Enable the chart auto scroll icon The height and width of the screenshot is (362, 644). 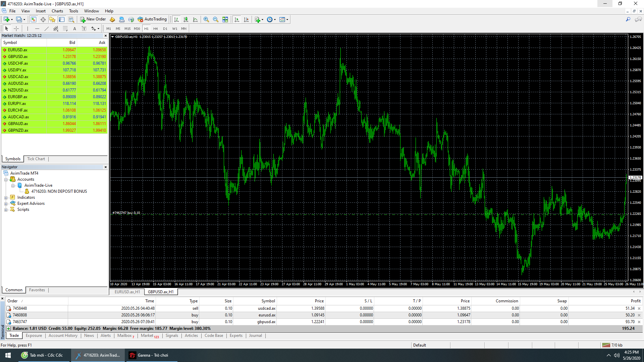[x=237, y=19]
